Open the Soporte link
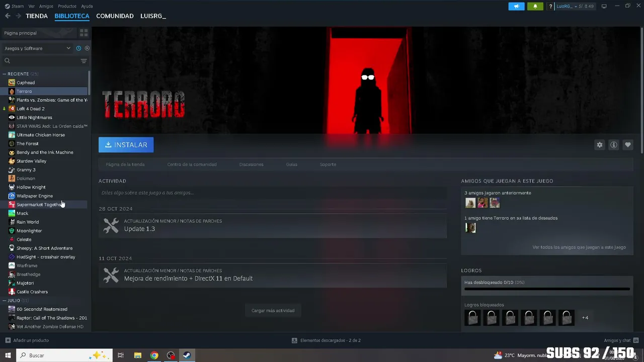The height and width of the screenshot is (362, 644). [x=328, y=164]
